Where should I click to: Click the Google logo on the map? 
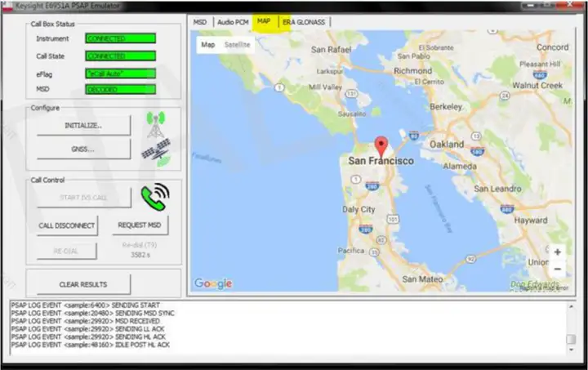point(213,283)
